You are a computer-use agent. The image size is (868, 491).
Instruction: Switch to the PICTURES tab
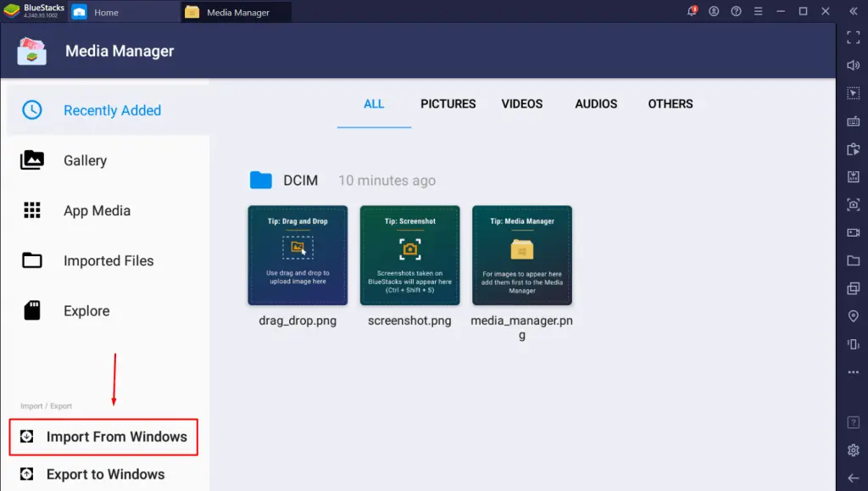448,104
